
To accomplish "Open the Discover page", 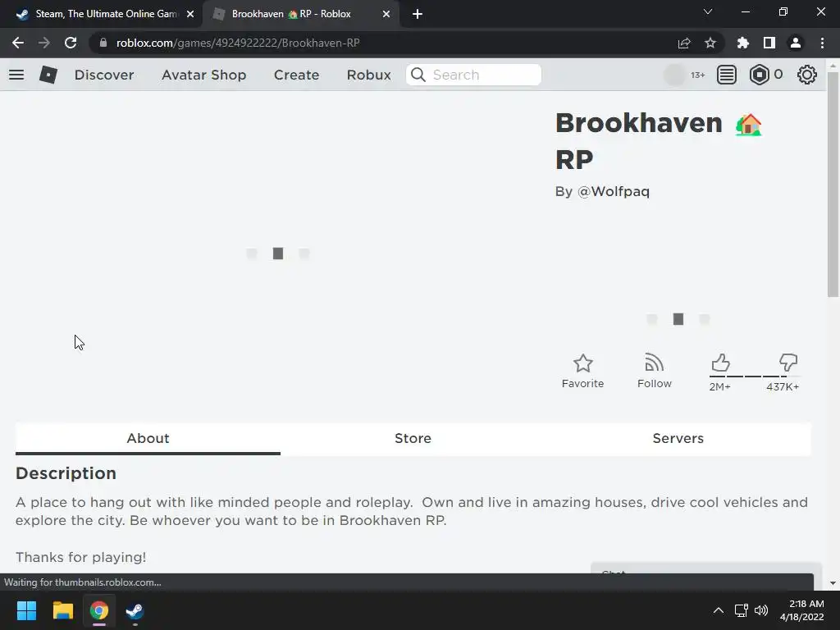I will tap(104, 75).
